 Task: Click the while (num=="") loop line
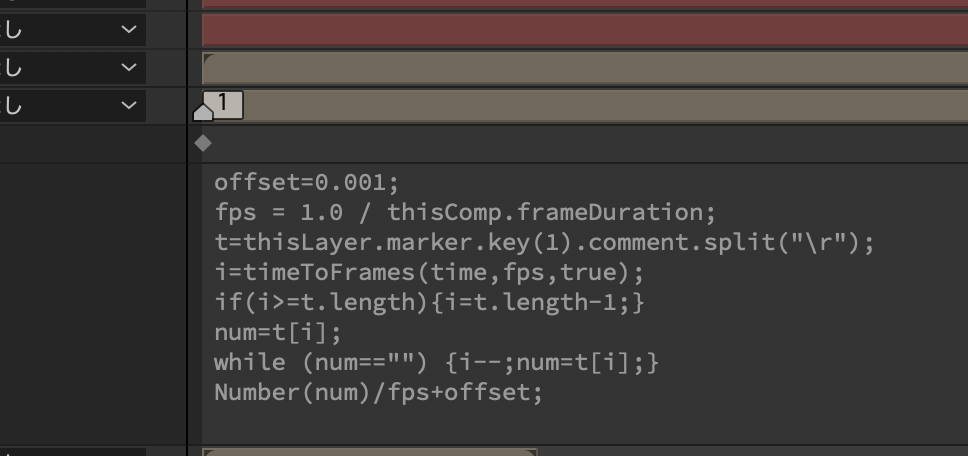(436, 362)
